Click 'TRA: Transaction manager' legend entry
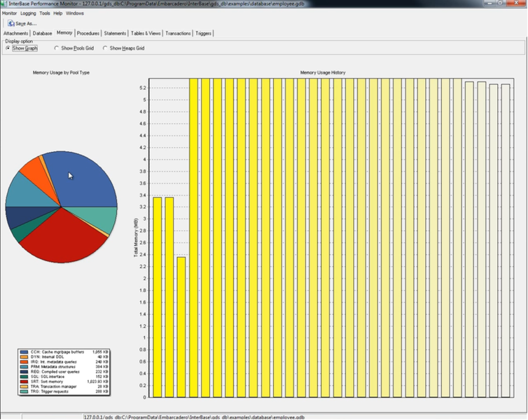The image size is (528, 420). (53, 386)
